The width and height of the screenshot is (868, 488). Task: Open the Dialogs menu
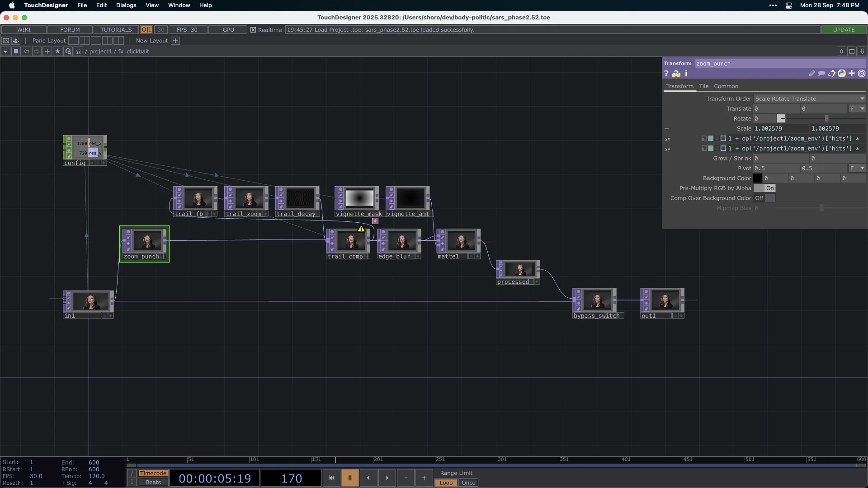pos(126,5)
